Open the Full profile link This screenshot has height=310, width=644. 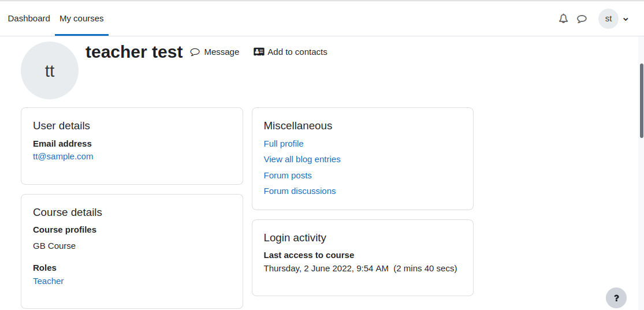pyautogui.click(x=284, y=144)
